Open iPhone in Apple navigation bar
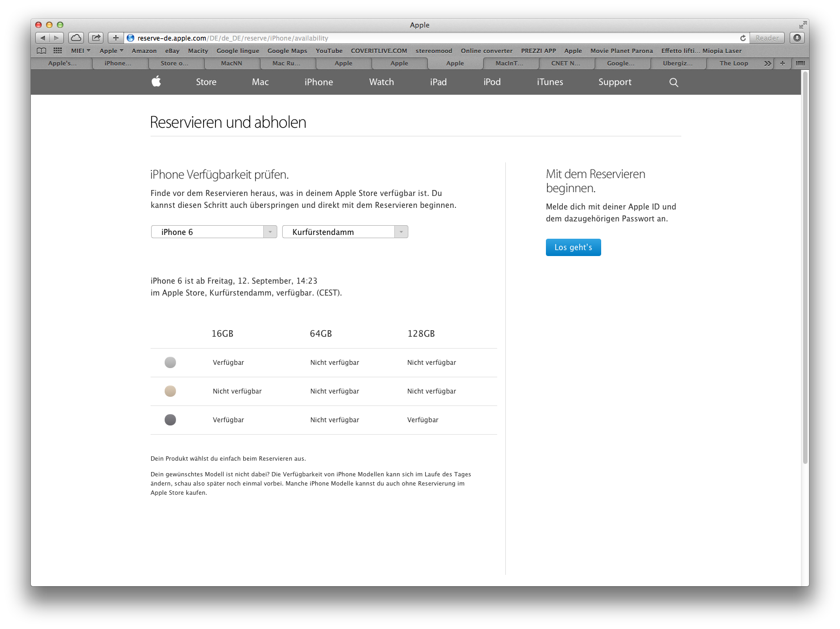Viewport: 840px width, 629px height. pos(319,82)
